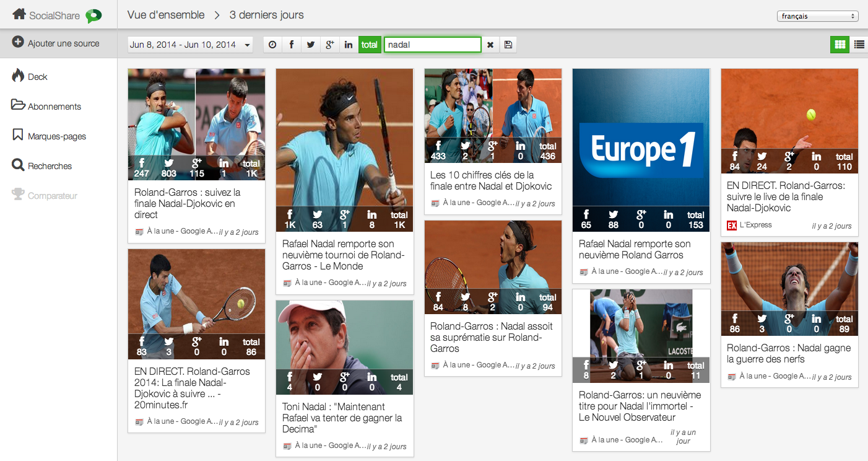Viewport: 868px width, 461px height.
Task: Click the L'Express source name
Action: pos(756,225)
